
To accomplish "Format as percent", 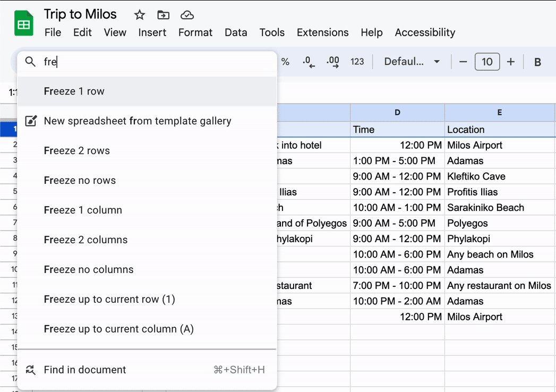I will (x=285, y=62).
